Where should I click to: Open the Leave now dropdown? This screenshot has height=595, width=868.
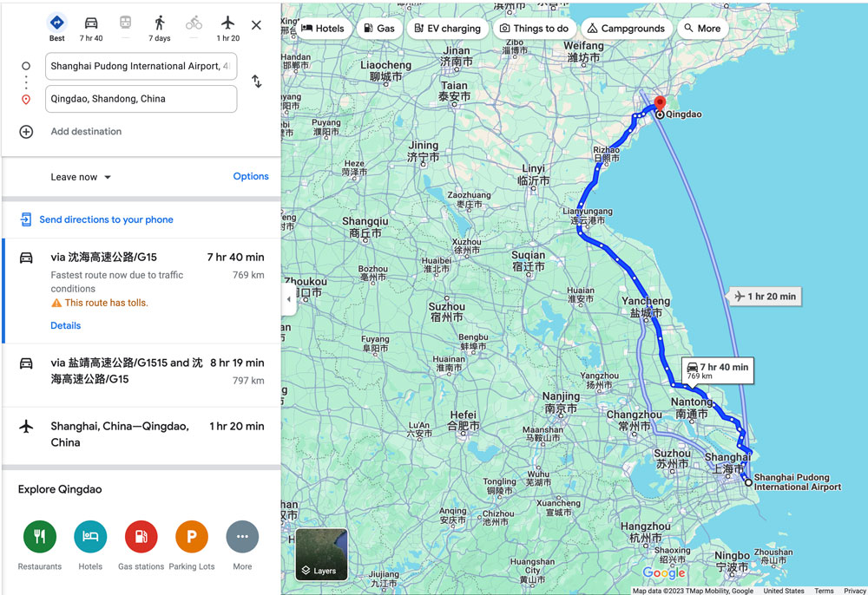coord(81,177)
